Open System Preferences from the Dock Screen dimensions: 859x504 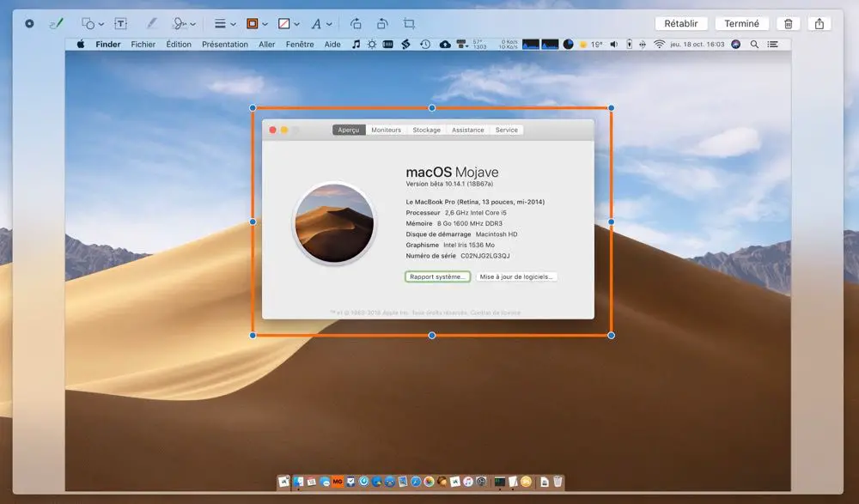[481, 482]
